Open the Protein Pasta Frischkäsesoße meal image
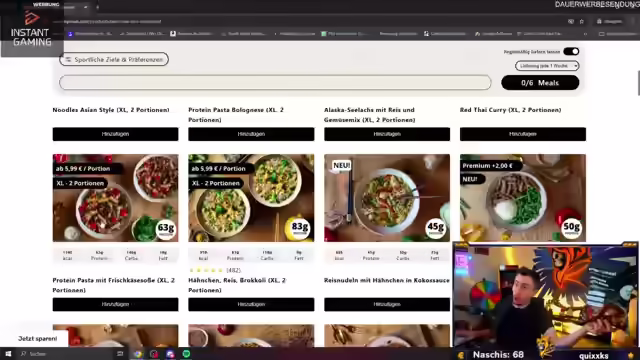The image size is (640, 360). tap(116, 198)
